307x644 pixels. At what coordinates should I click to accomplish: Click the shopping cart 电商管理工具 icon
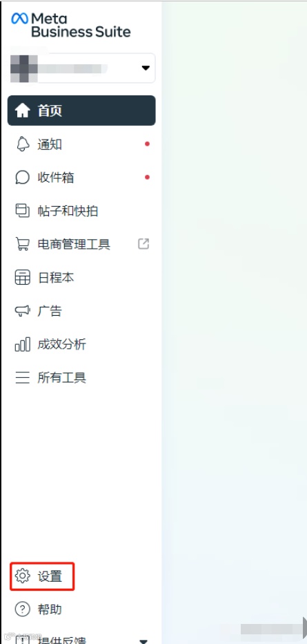pyautogui.click(x=23, y=245)
